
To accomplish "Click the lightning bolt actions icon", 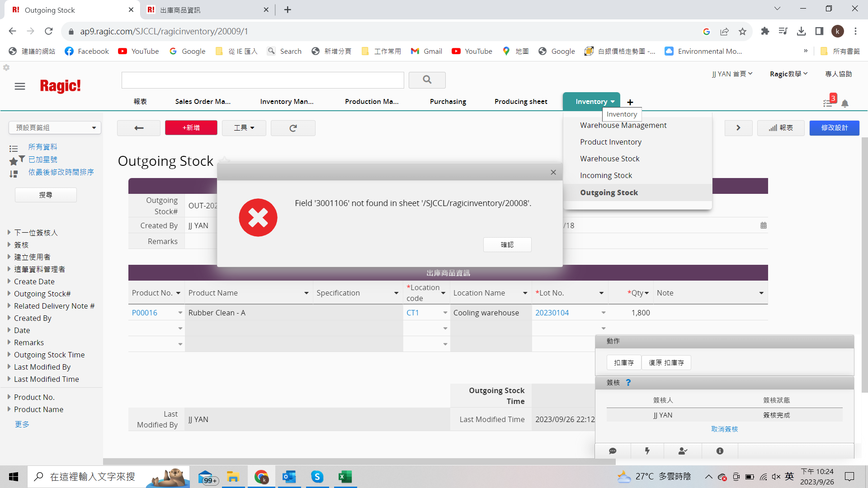I will (x=647, y=451).
